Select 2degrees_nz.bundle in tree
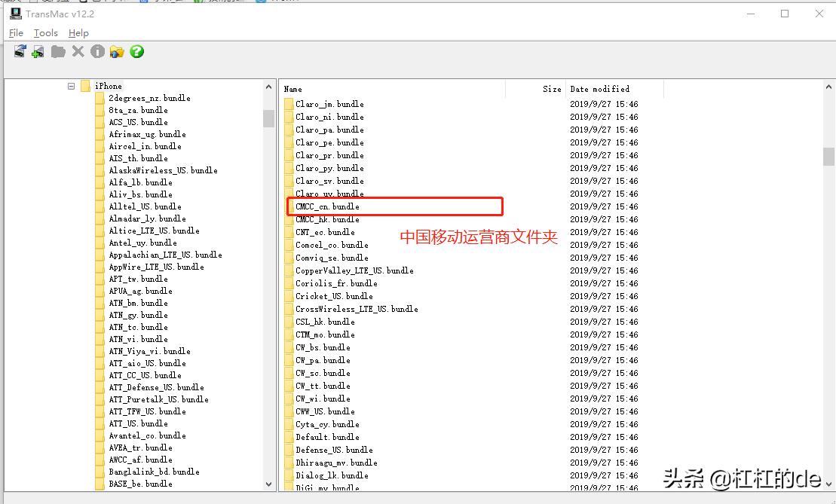The width and height of the screenshot is (836, 504). pyautogui.click(x=149, y=98)
